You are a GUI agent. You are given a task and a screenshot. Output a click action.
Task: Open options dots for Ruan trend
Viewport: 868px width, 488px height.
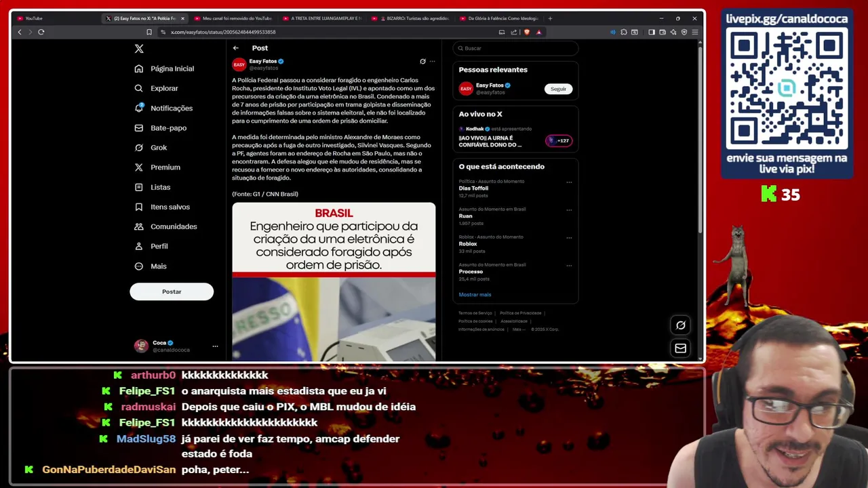[x=569, y=209]
